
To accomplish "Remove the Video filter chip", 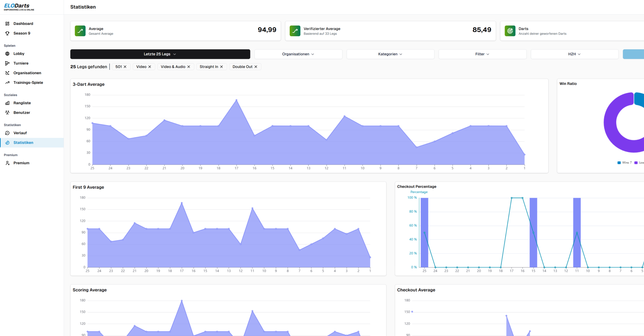I will (149, 67).
